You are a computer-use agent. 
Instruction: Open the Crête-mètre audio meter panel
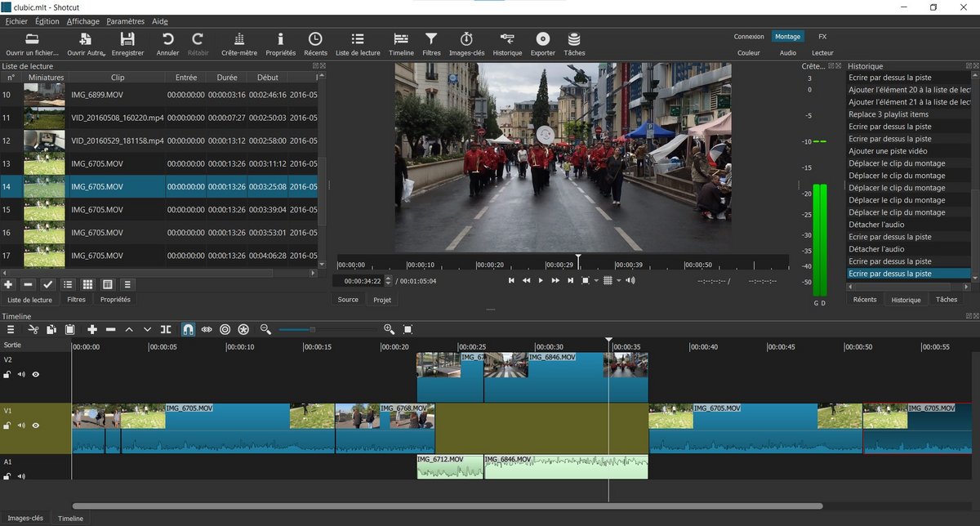point(238,44)
